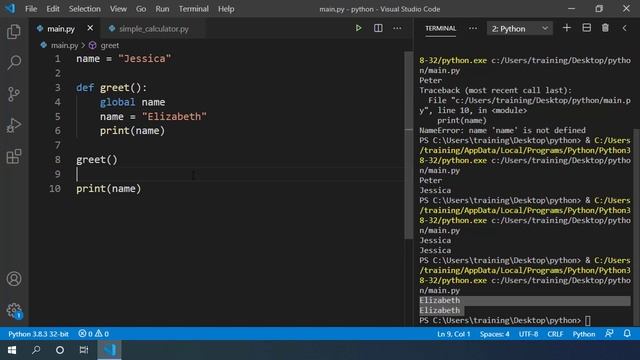The image size is (640, 360).
Task: Click the VS Code logo icon in title bar
Action: click(x=10, y=9)
